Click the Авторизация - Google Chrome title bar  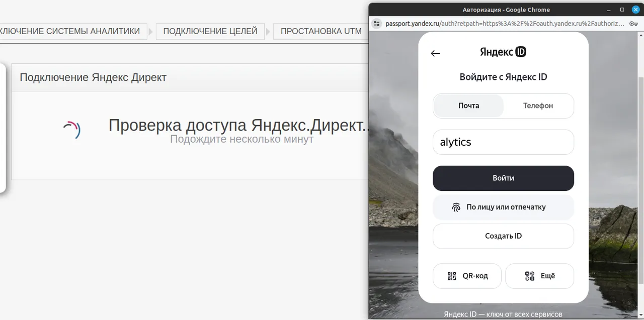click(x=506, y=10)
